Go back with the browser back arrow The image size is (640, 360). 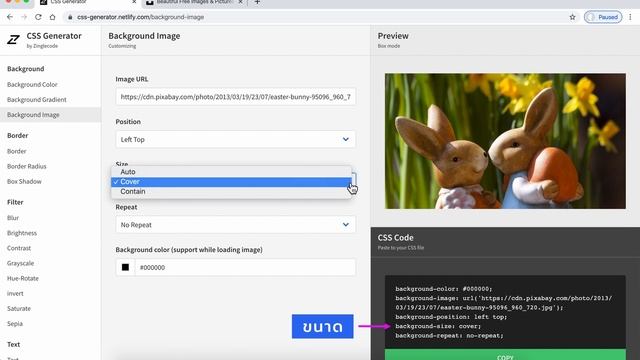click(10, 17)
